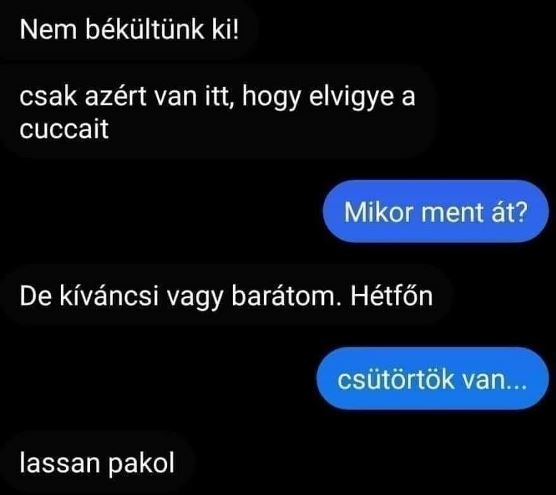Click "át?" in the sent question
The width and height of the screenshot is (556, 495).
(x=509, y=212)
